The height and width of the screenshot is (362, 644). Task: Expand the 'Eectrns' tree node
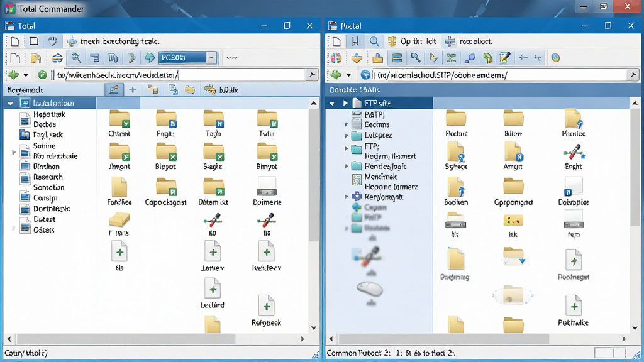tap(347, 124)
